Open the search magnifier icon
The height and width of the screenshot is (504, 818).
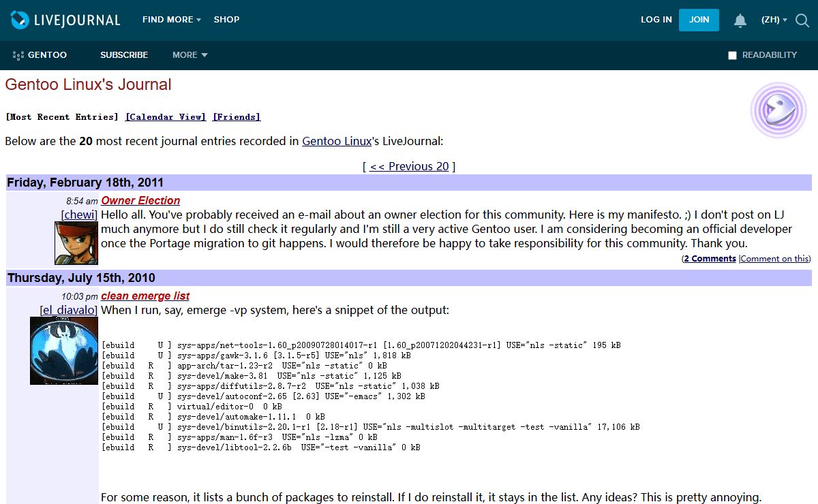(802, 20)
